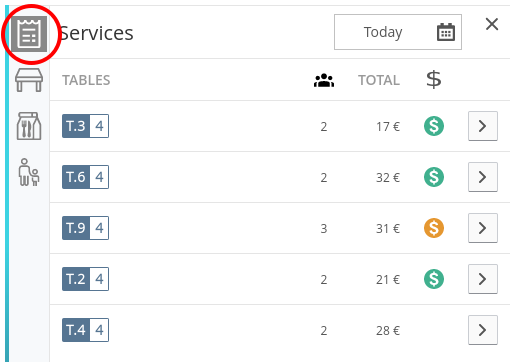Open the Services receipt icon in sidebar
Screen dimensions: 510x362
[29, 34]
